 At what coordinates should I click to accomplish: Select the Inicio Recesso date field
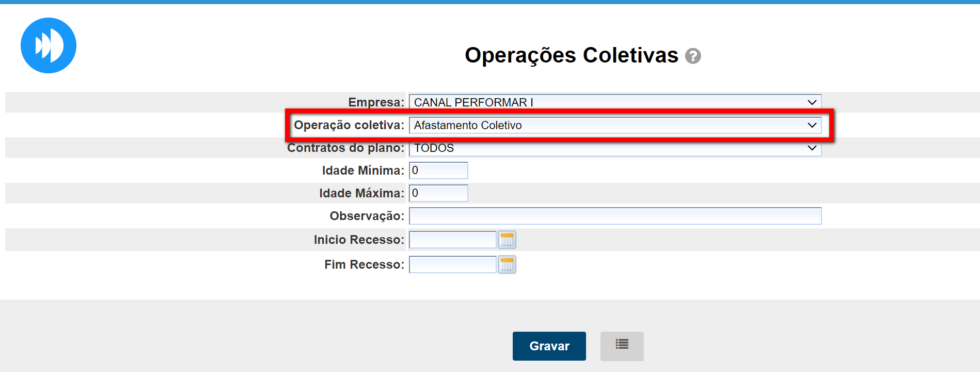tap(452, 240)
